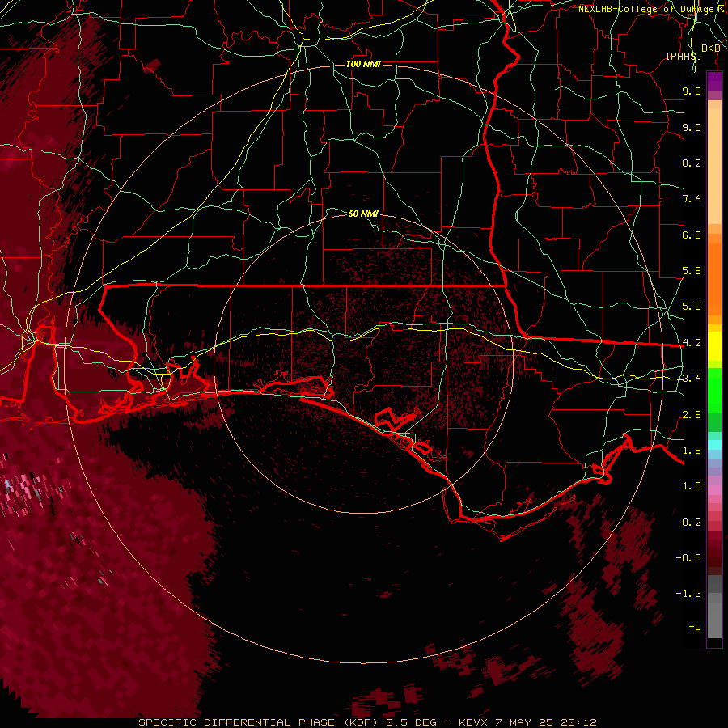
Task: Click the 100 NMI range ring label
Action: (x=363, y=64)
